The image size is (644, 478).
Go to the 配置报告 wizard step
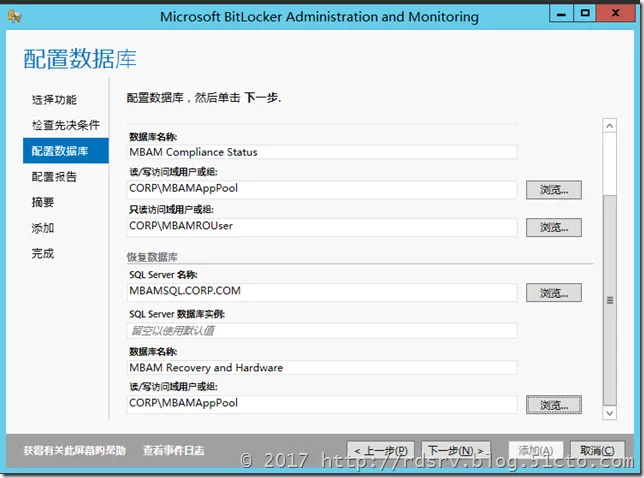point(54,177)
